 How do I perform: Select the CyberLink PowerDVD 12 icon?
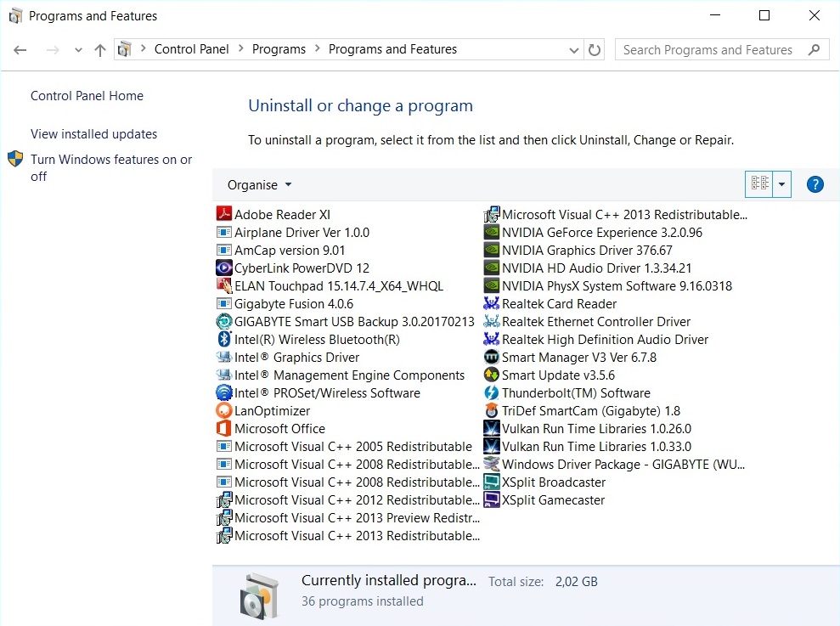point(224,268)
